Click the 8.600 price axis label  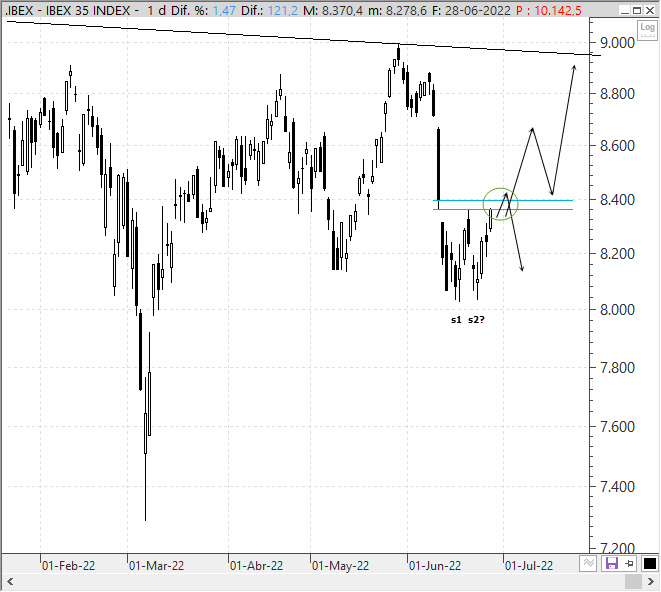[x=617, y=146]
